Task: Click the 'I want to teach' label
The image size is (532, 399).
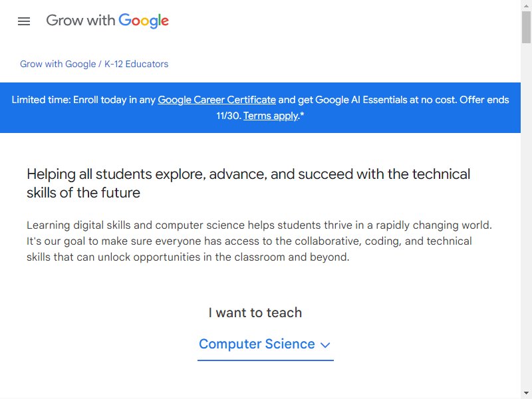Action: point(255,313)
